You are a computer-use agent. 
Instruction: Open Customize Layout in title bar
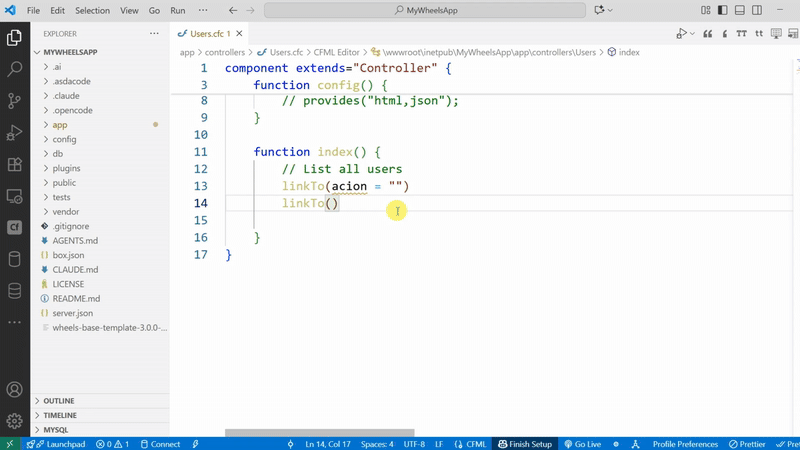point(706,10)
